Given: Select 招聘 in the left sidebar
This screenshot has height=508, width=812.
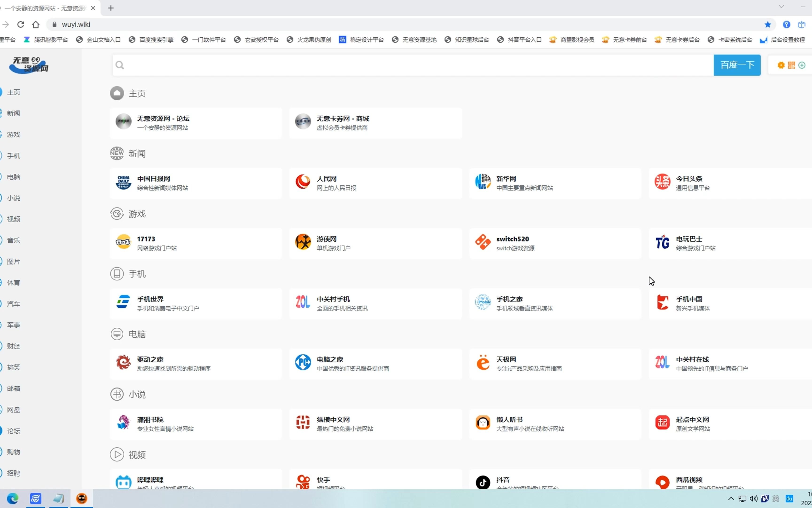Looking at the screenshot, I should pyautogui.click(x=13, y=473).
